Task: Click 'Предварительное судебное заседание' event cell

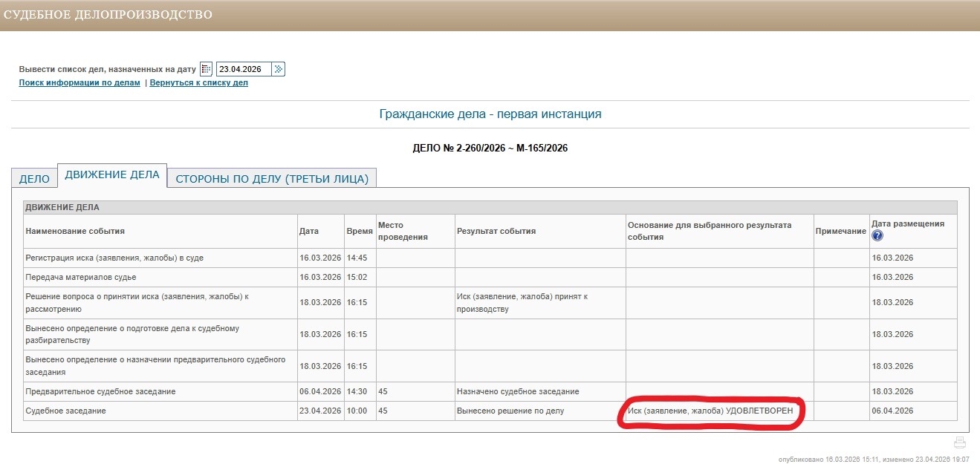Action: (100, 391)
